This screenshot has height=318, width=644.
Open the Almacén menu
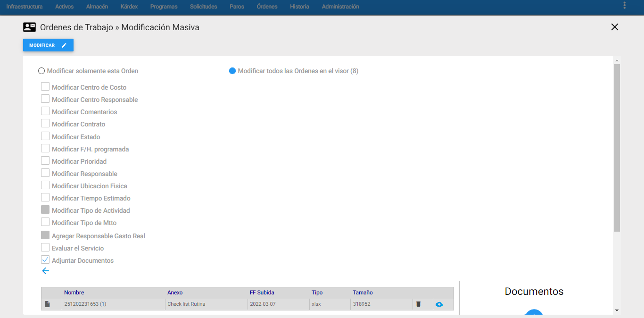[x=97, y=7]
